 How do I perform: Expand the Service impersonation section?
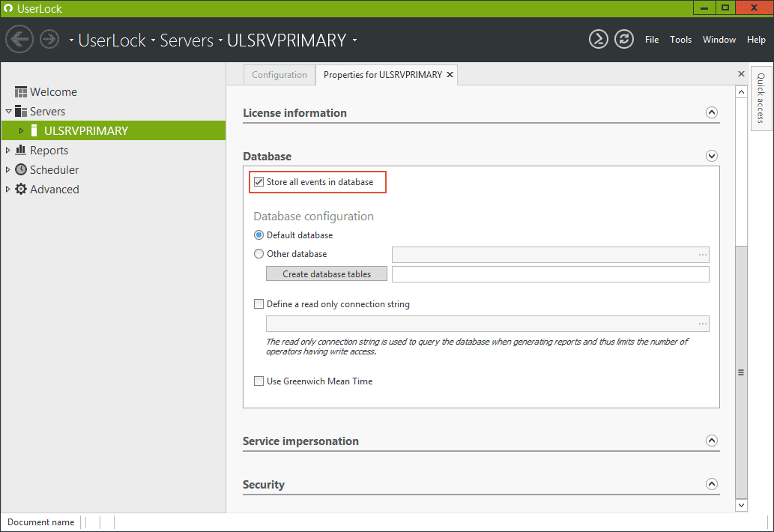[x=712, y=441]
